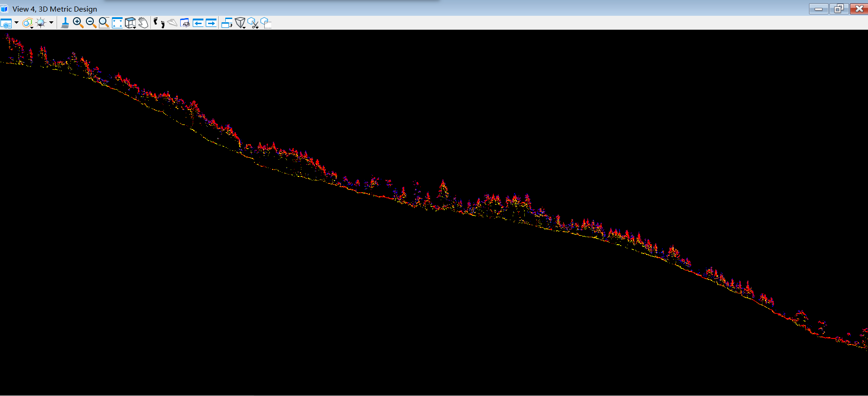868x396 pixels.
Task: Select the Rotate View cube tool
Action: click(131, 23)
